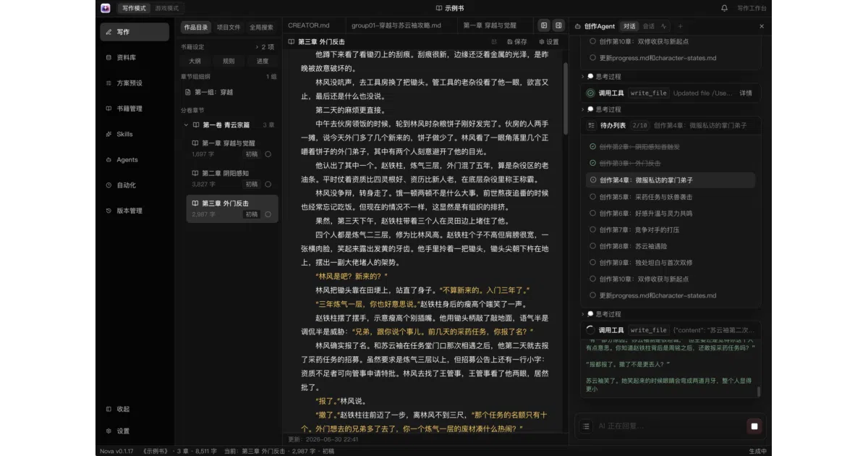Open the activity pulse icon in Agent panel
This screenshot has width=868, height=456.
[664, 26]
